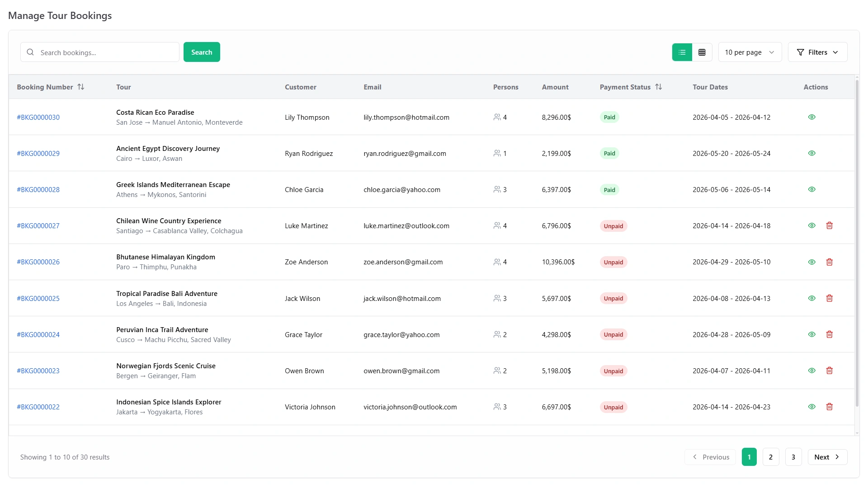View Chloe Garcia booking eye icon
Viewport: 868px width, 488px height.
pos(811,189)
